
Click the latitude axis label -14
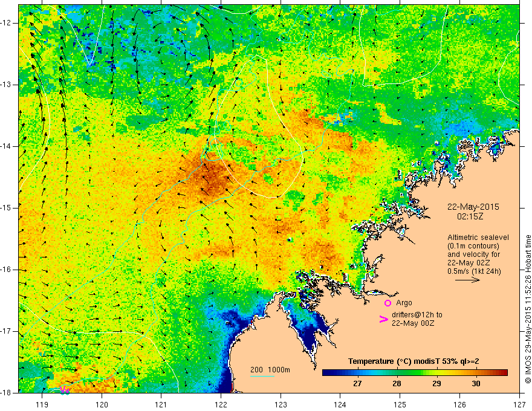point(6,146)
